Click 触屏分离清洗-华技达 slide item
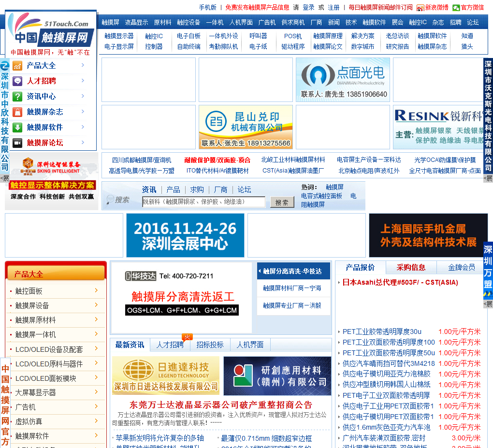The width and height of the screenshot is (493, 448). click(x=293, y=271)
